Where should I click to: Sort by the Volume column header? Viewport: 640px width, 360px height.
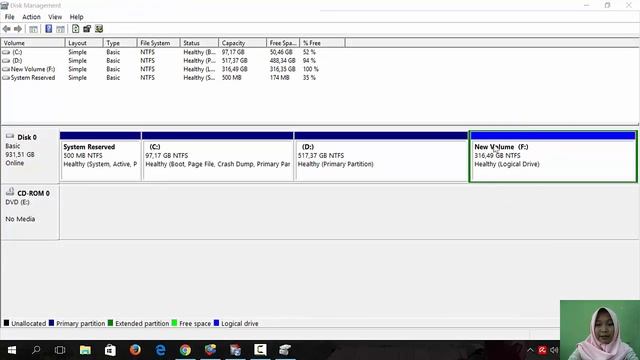point(33,43)
